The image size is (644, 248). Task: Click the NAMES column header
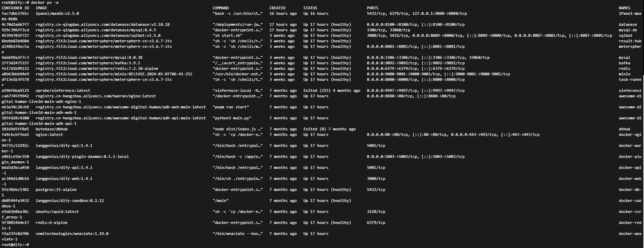tap(624, 8)
